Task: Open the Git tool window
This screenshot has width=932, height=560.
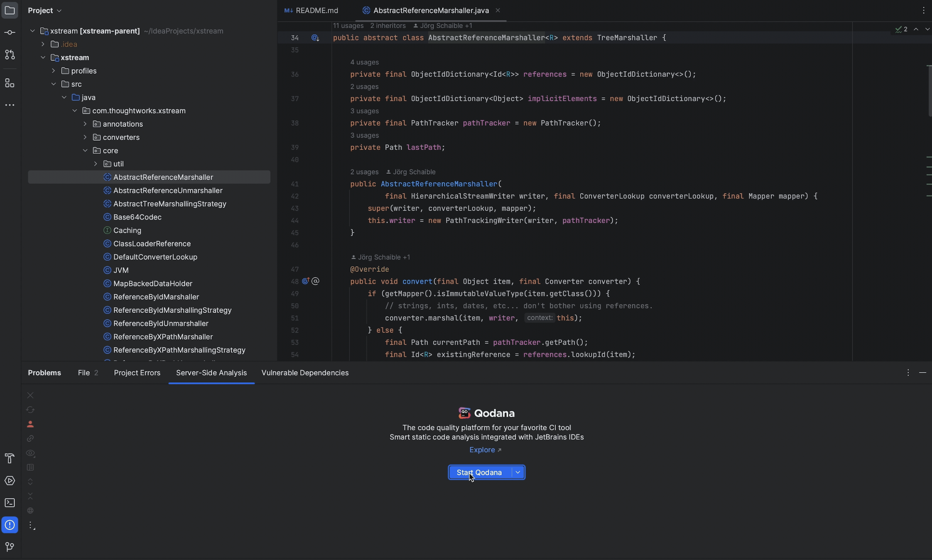Action: tap(10, 547)
